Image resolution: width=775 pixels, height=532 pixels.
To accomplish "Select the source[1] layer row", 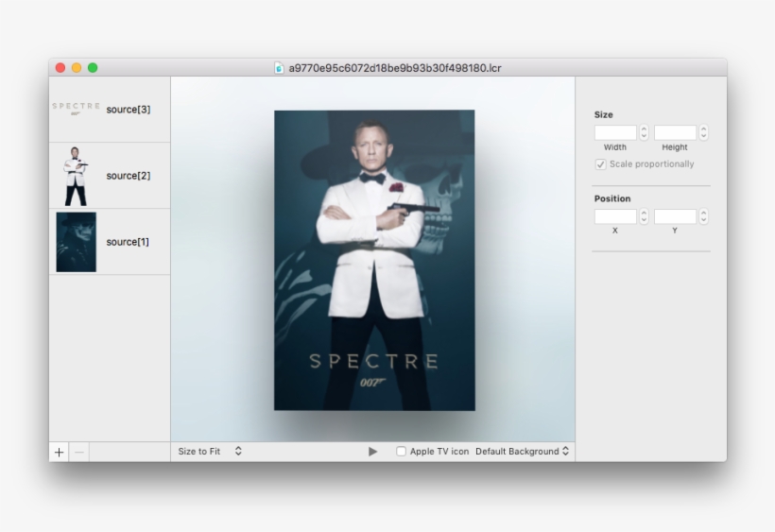I will click(x=110, y=242).
